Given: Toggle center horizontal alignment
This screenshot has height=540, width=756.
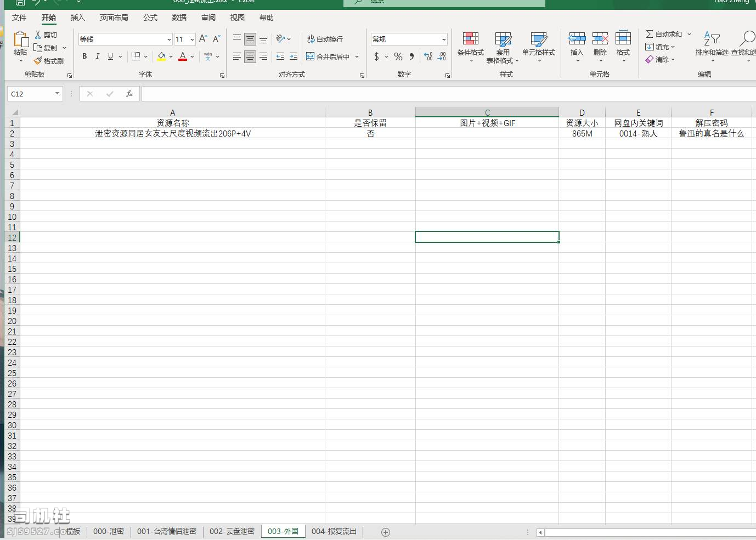Looking at the screenshot, I should pyautogui.click(x=250, y=56).
